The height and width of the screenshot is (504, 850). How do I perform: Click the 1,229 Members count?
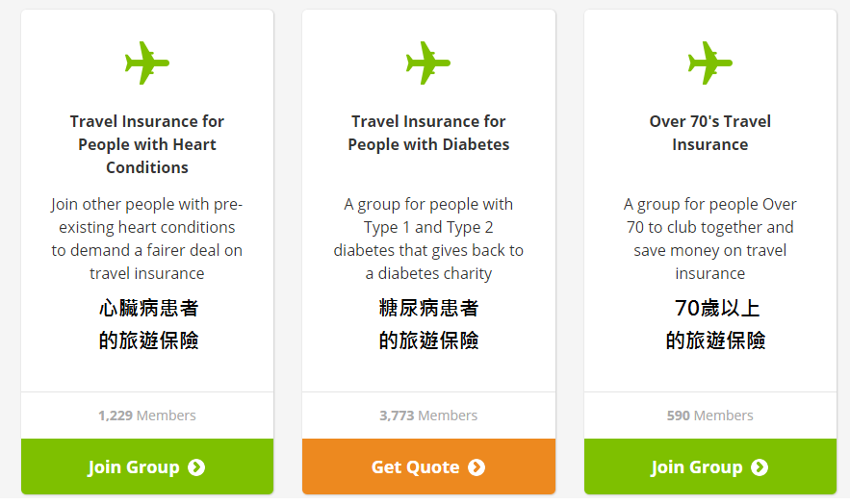(x=147, y=416)
